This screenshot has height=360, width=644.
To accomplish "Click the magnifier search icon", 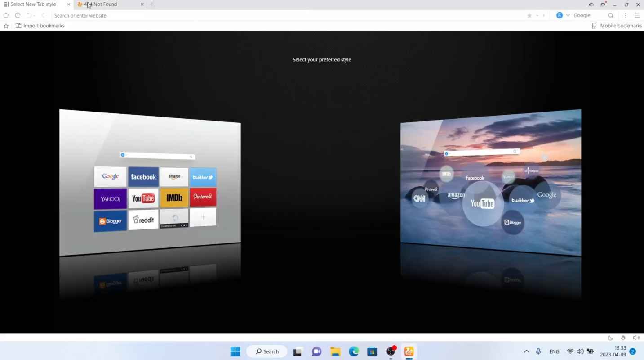I will click(611, 15).
